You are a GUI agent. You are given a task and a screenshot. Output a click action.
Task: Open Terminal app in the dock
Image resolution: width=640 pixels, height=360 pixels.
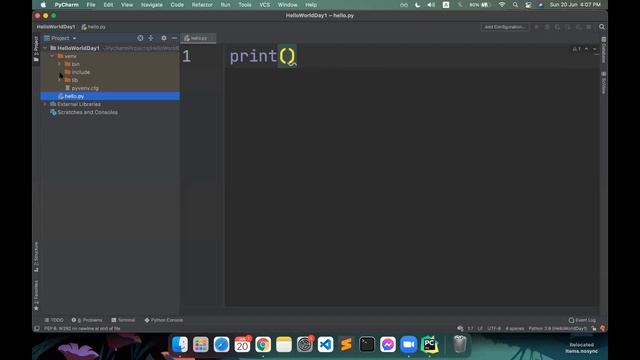click(x=367, y=344)
